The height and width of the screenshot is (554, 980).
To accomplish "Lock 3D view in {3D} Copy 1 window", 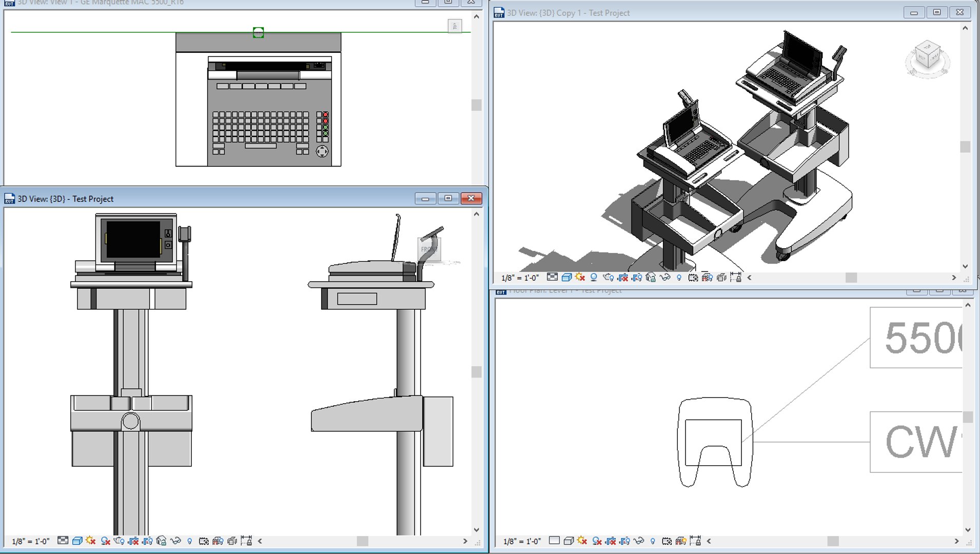I will point(651,278).
